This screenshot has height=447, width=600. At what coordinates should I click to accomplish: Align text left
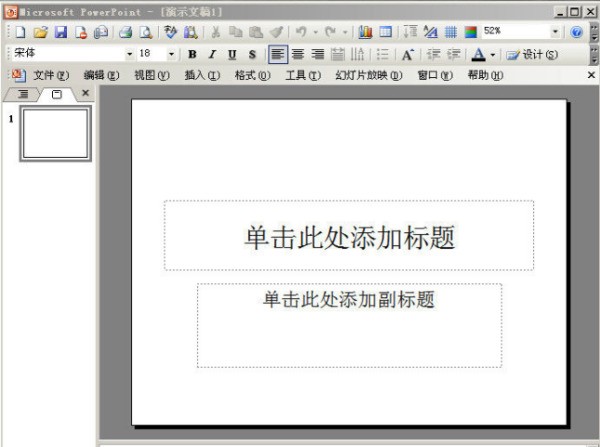tap(278, 54)
